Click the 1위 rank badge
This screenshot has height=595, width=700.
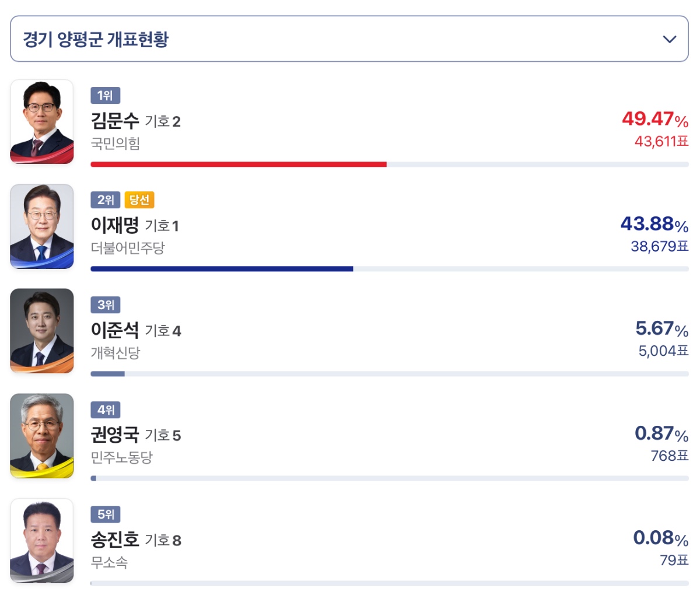coord(105,96)
